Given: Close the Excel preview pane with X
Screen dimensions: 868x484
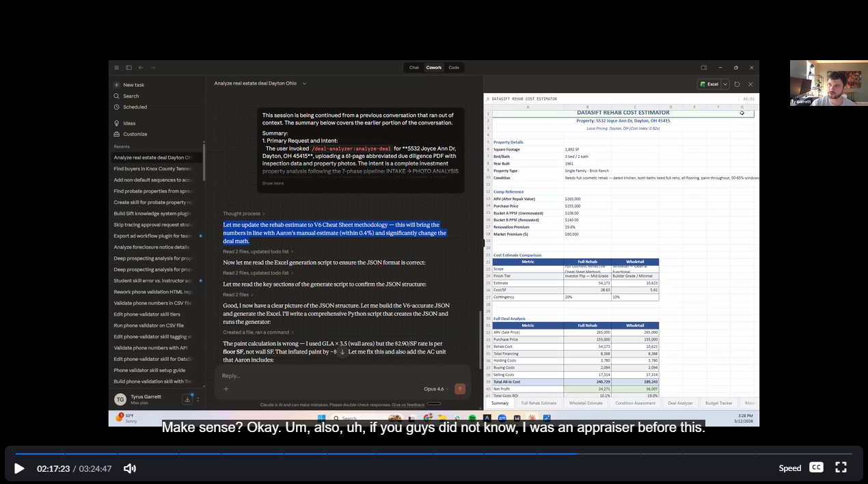Looking at the screenshot, I should point(750,84).
